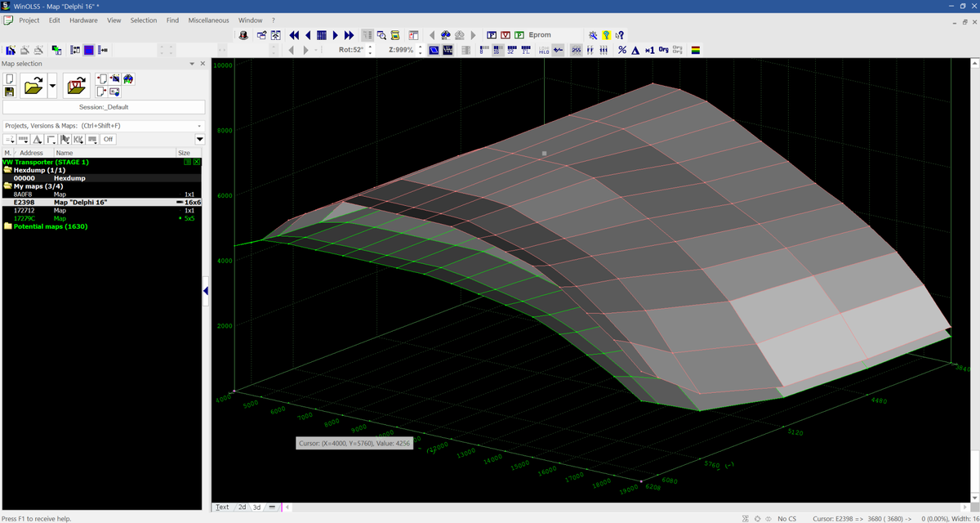Click the percent display icon
Screen dimensions: 980x523
click(x=622, y=50)
